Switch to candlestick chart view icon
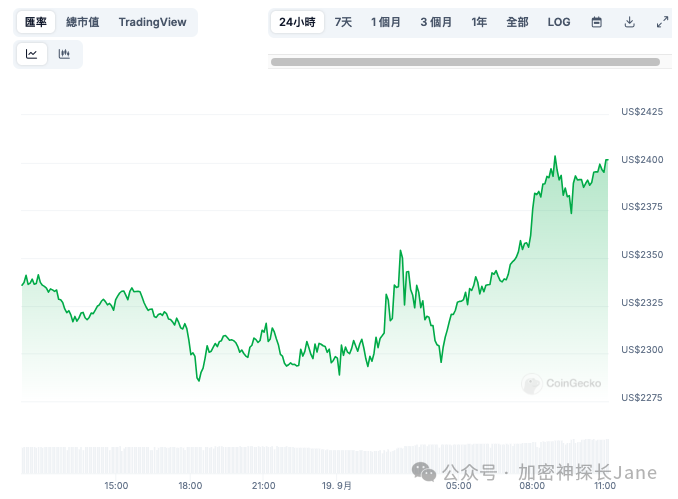 64,54
